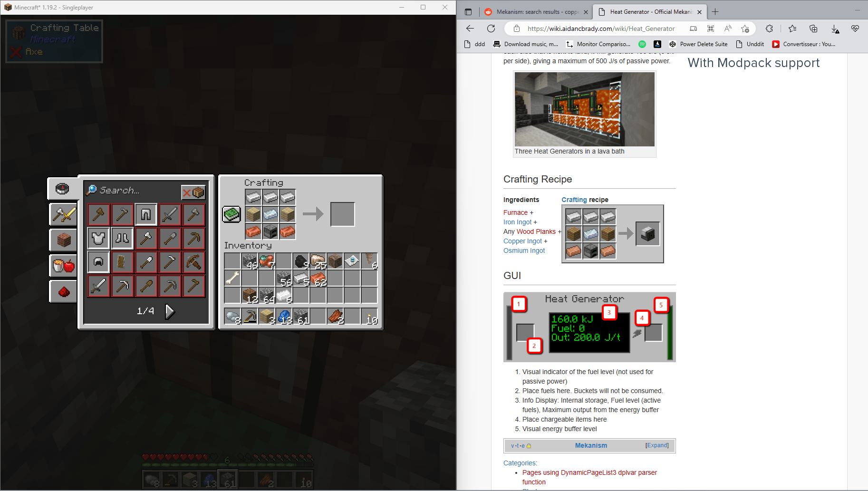The height and width of the screenshot is (491, 868).
Task: Toggle the show-craftable-only filter in the recipe book
Action: pyautogui.click(x=193, y=192)
